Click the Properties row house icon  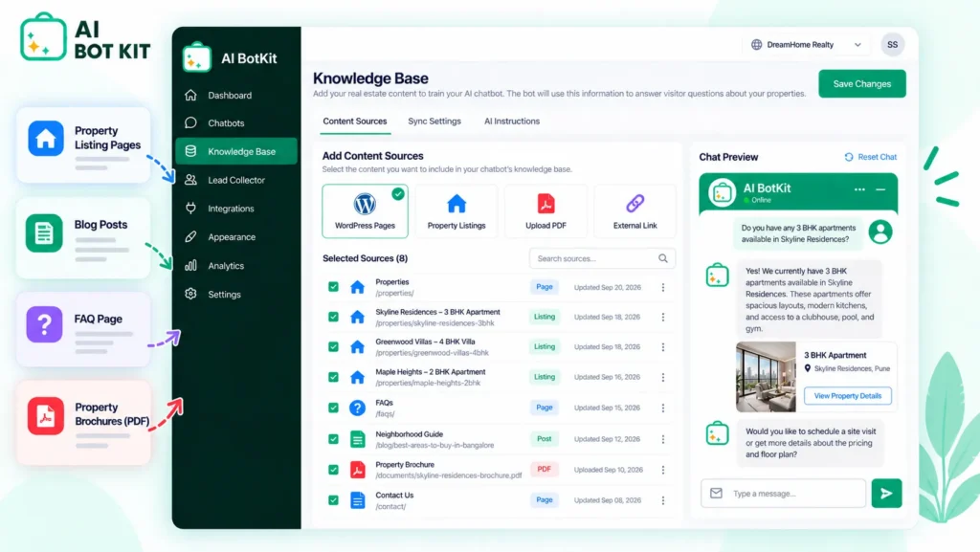click(358, 287)
